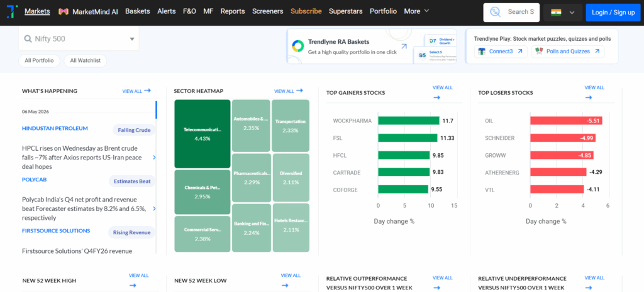Click the Connect3 puzzle icon
This screenshot has height=292, width=644.
click(482, 51)
